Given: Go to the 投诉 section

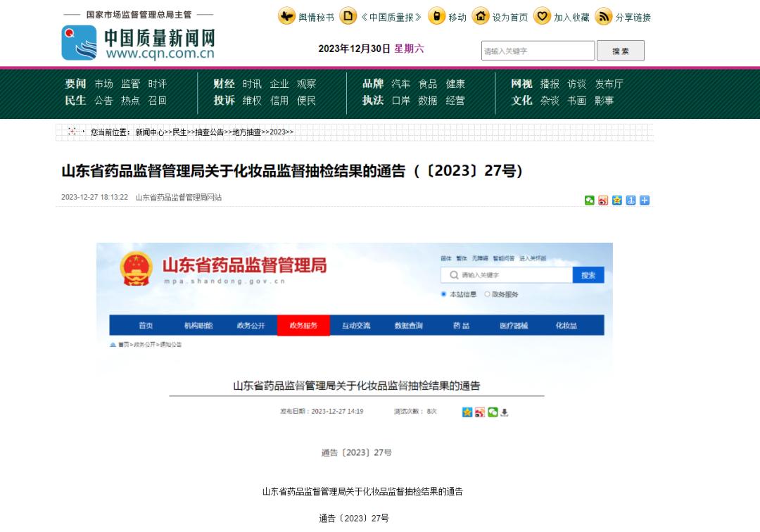Looking at the screenshot, I should [224, 101].
